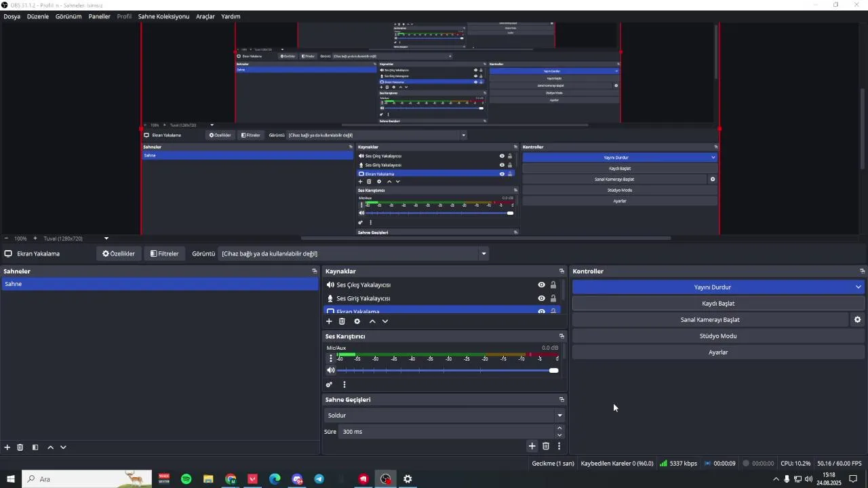Image resolution: width=868 pixels, height=488 pixels.
Task: Click Yayını Durdur button
Action: click(x=712, y=287)
